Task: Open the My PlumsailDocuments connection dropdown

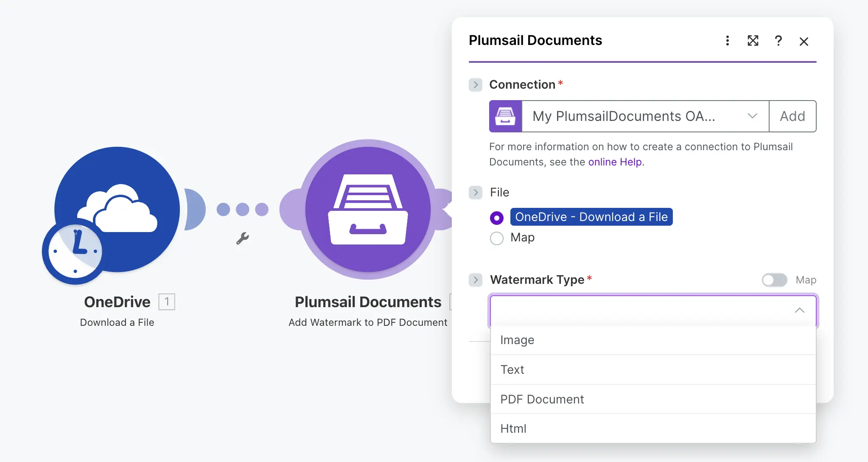Action: pos(645,116)
